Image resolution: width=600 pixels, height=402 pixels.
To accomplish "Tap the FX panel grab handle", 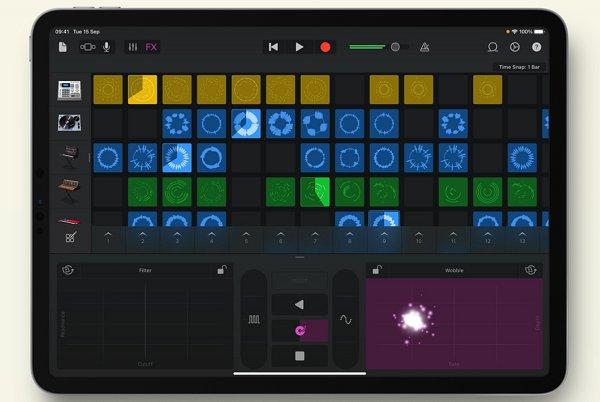I will click(x=300, y=257).
